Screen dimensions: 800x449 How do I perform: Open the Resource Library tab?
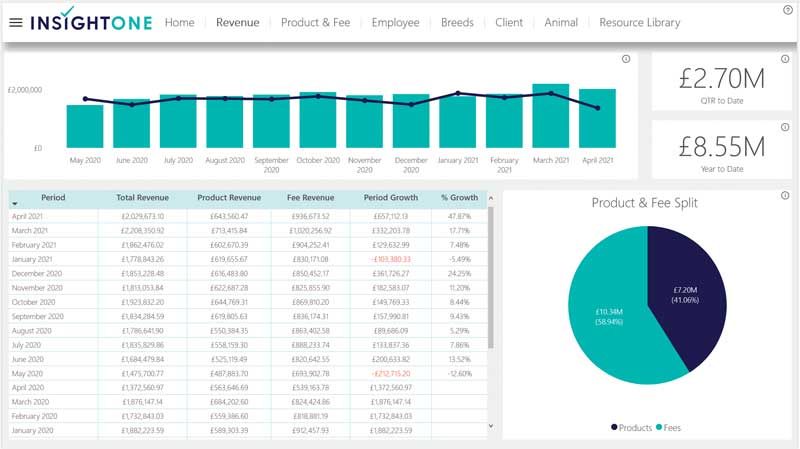coord(640,22)
